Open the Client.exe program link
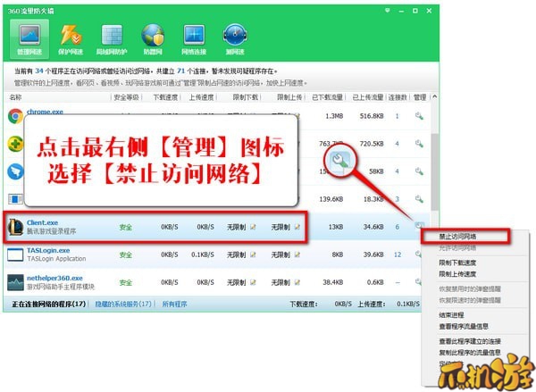This screenshot has width=536, height=392. pyautogui.click(x=42, y=222)
